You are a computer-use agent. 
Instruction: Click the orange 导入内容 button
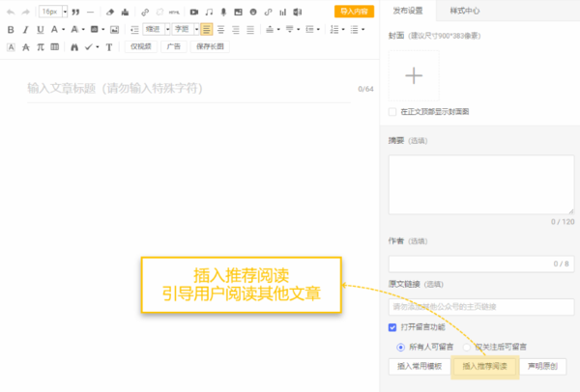click(x=354, y=12)
